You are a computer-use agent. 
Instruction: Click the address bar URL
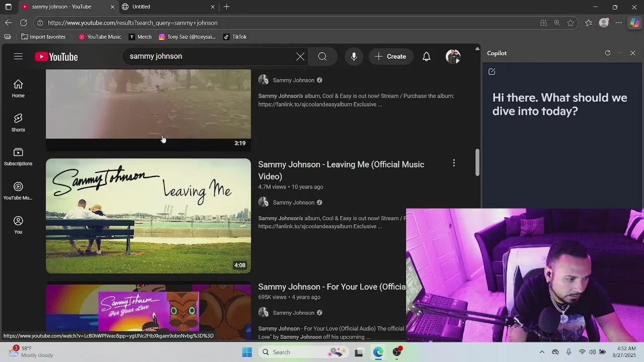point(133,23)
